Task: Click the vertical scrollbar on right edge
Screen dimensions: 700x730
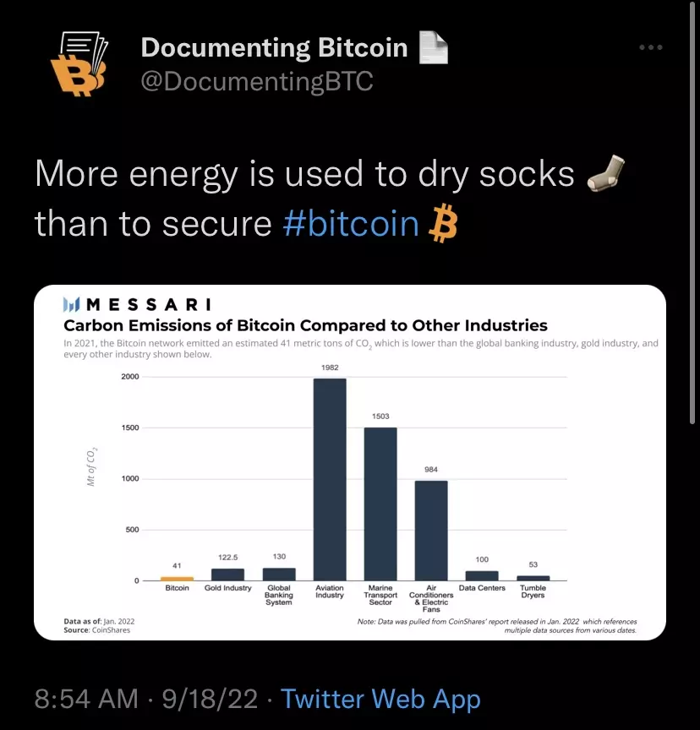Action: [x=692, y=212]
